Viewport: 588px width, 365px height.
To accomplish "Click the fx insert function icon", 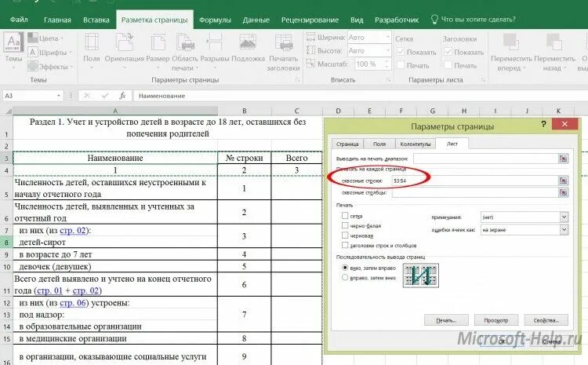I will point(122,96).
